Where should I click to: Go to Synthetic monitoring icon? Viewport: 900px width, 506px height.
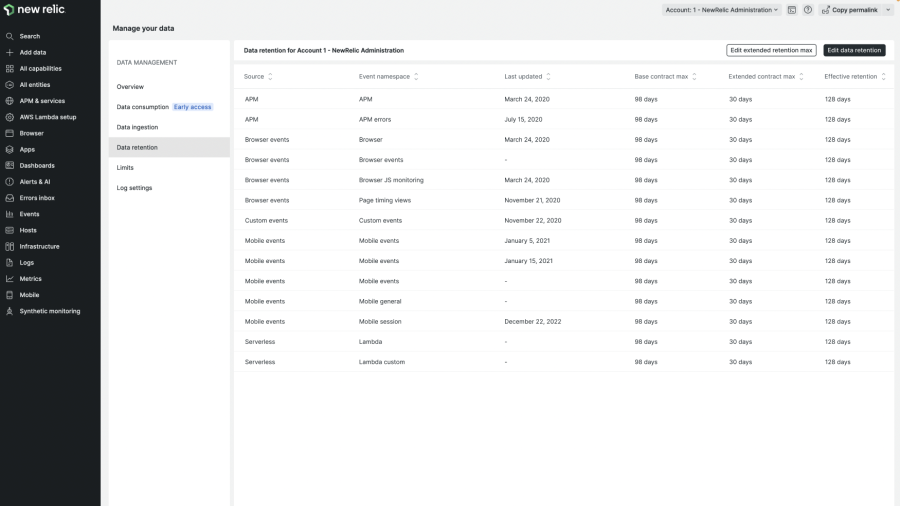coord(10,311)
